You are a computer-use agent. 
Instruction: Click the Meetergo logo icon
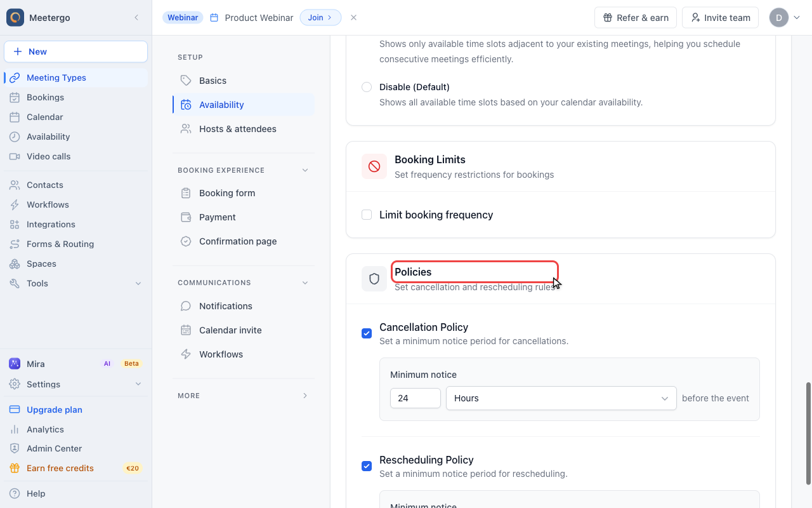[15, 18]
